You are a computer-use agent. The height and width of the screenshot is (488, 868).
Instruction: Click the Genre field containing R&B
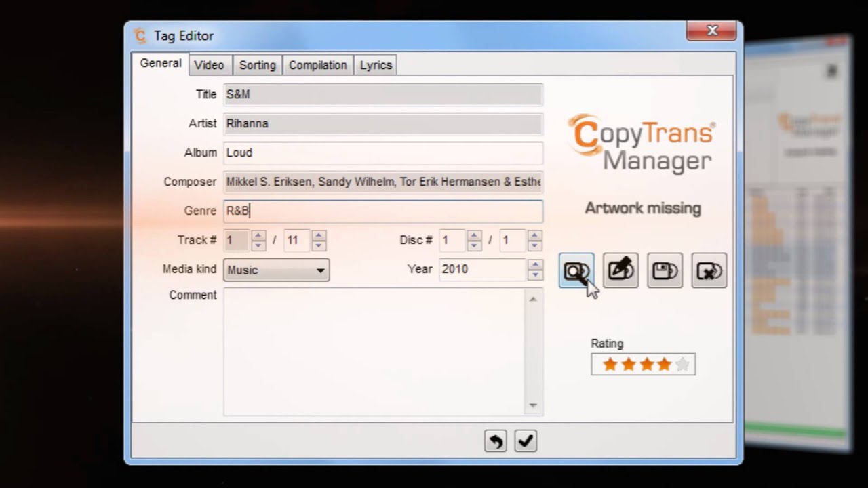pyautogui.click(x=383, y=211)
